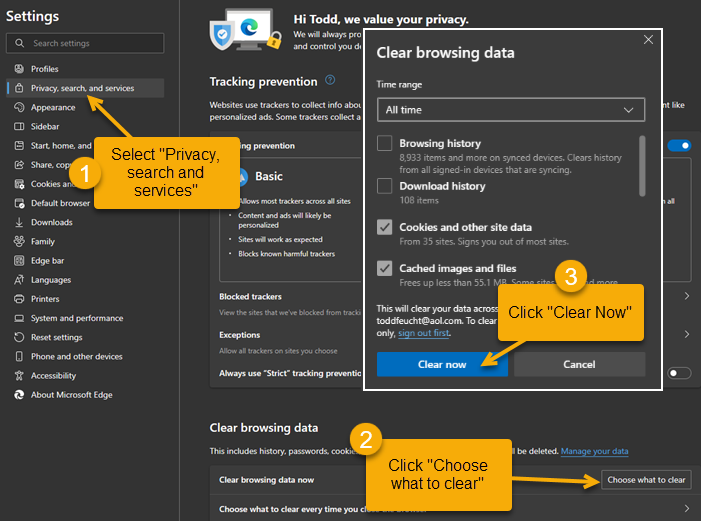Open Phone and other devices page
This screenshot has width=701, height=521.
point(85,356)
